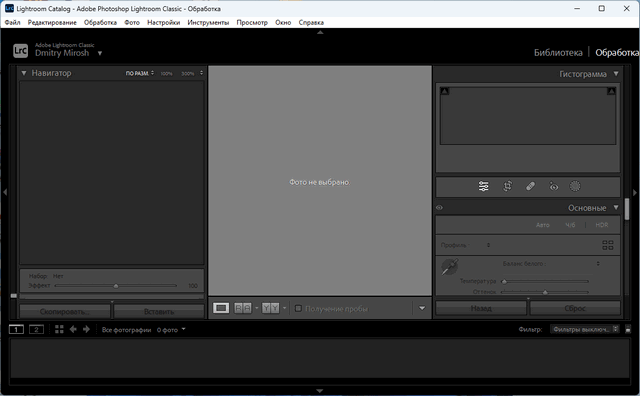Screen dimensions: 640x396
Task: Open the Фото menu
Action: tap(132, 22)
